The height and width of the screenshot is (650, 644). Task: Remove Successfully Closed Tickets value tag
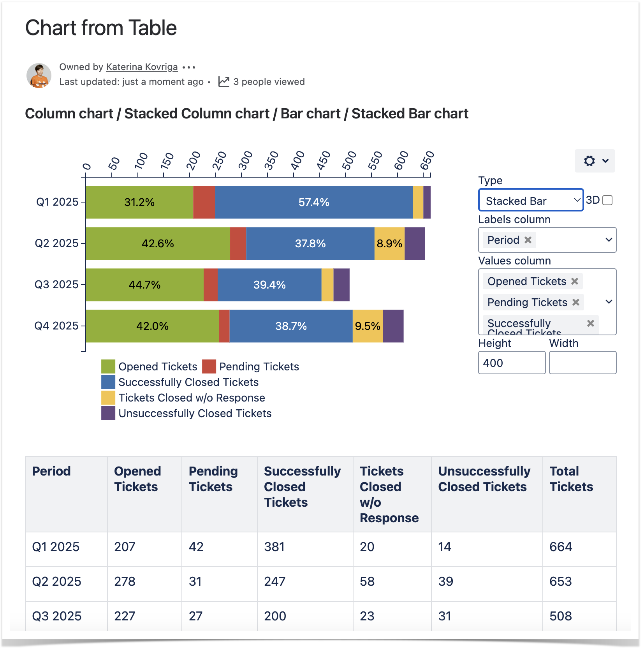(x=590, y=323)
